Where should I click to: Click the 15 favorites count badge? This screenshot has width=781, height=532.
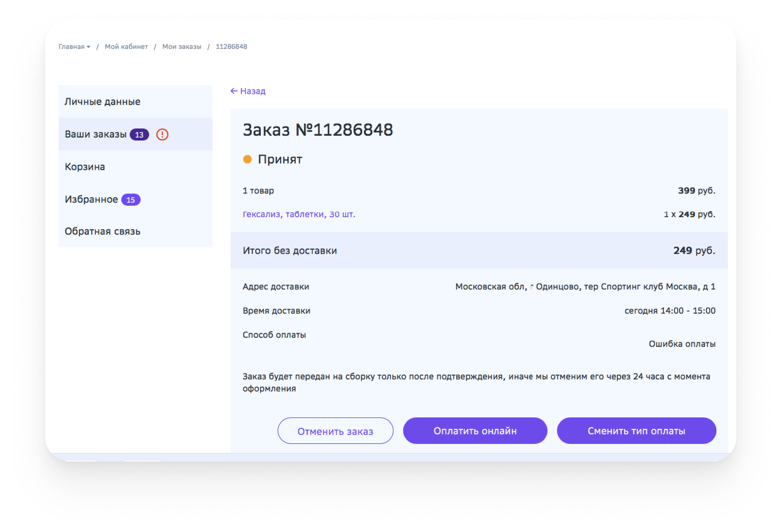131,200
